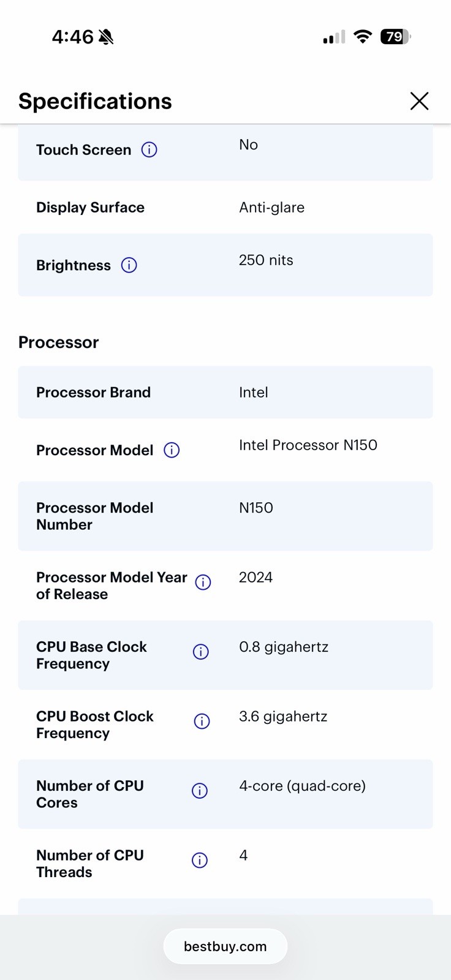The image size is (451, 980).
Task: Tap the battery indicator in status bar
Action: click(x=395, y=37)
